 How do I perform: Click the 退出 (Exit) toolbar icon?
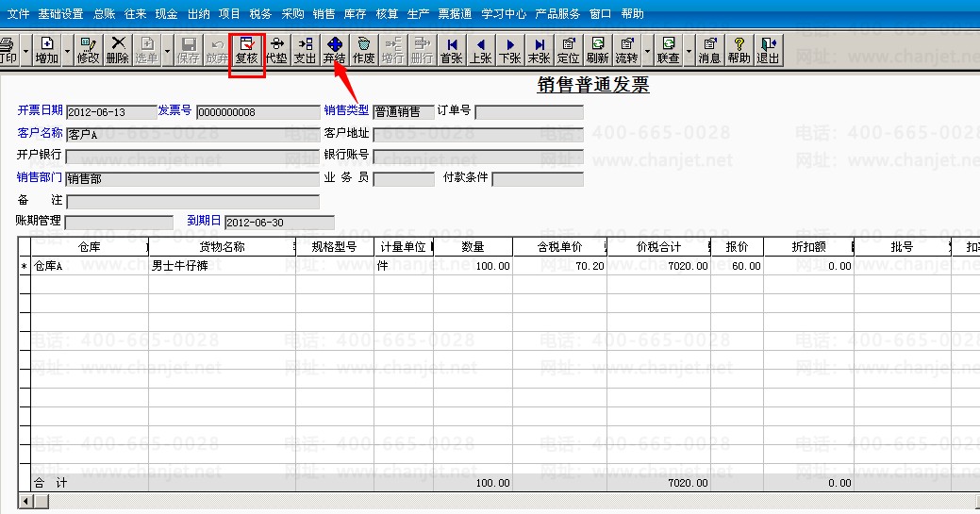(768, 50)
